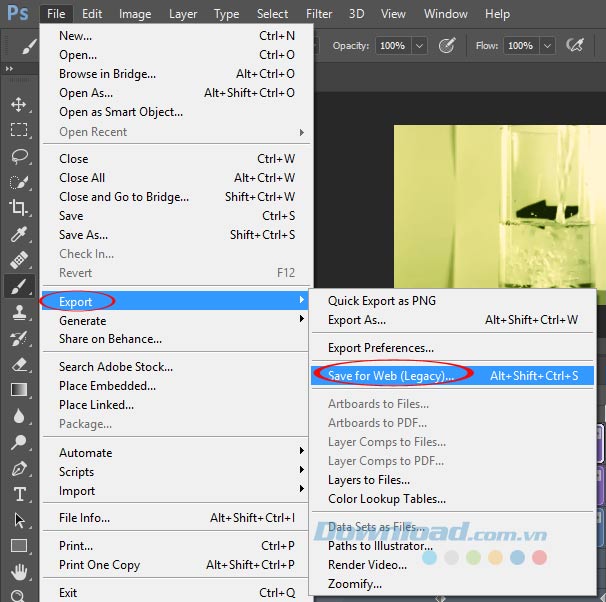The image size is (606, 602).
Task: Select the Clone Stamp tool
Action: pos(18,312)
